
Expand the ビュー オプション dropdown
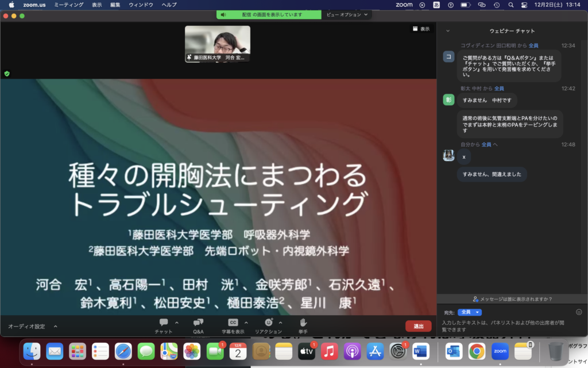(347, 14)
